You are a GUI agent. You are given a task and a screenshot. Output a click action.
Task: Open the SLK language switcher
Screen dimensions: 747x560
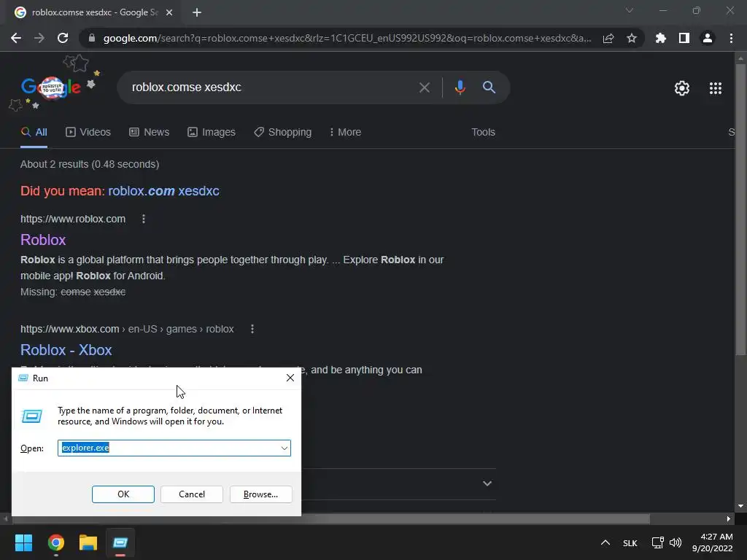(x=630, y=543)
